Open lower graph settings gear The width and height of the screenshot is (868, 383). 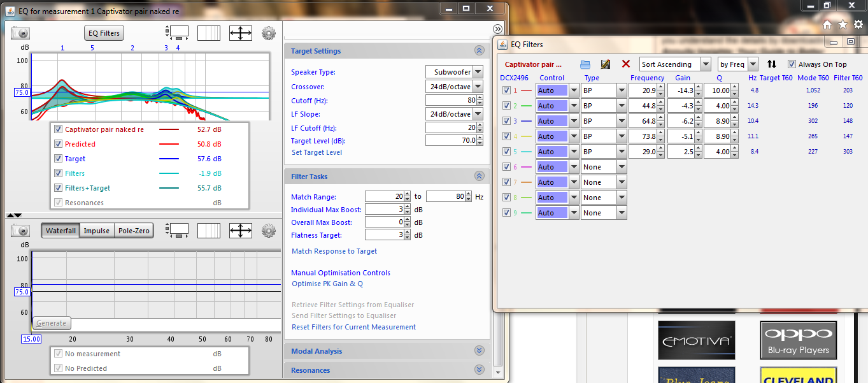click(x=269, y=230)
